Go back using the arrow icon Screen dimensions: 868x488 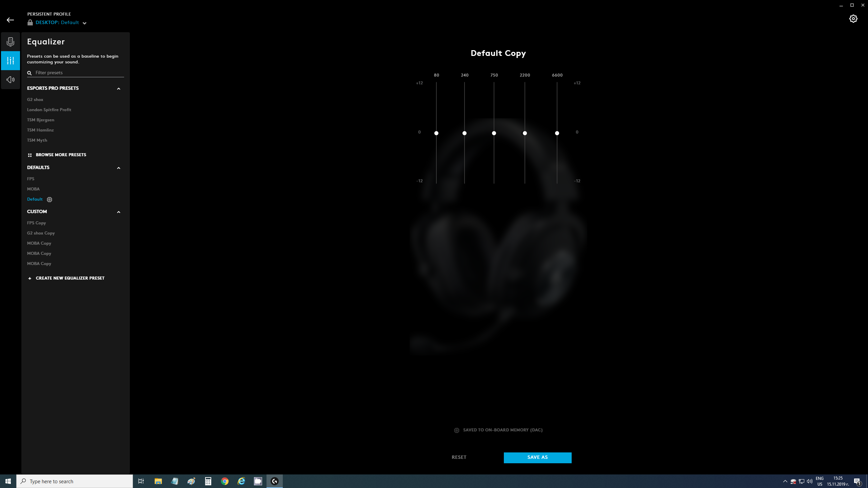tap(10, 20)
